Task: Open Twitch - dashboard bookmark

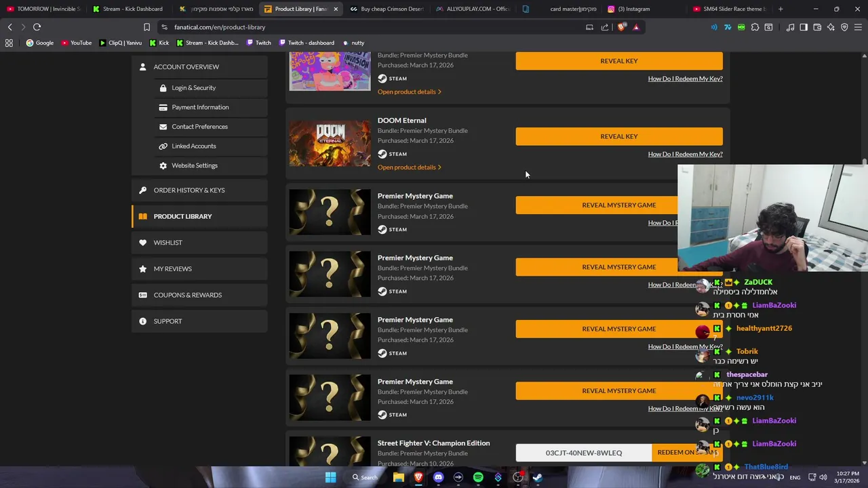Action: [306, 43]
